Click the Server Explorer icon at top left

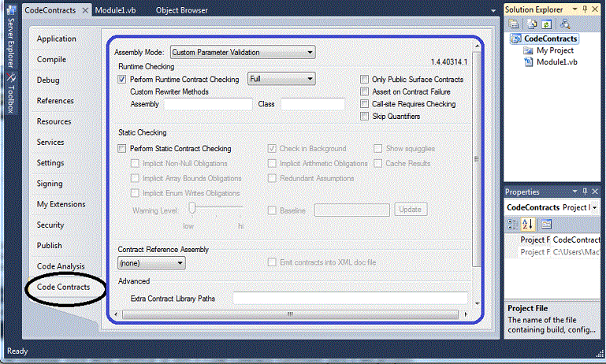tap(11, 10)
